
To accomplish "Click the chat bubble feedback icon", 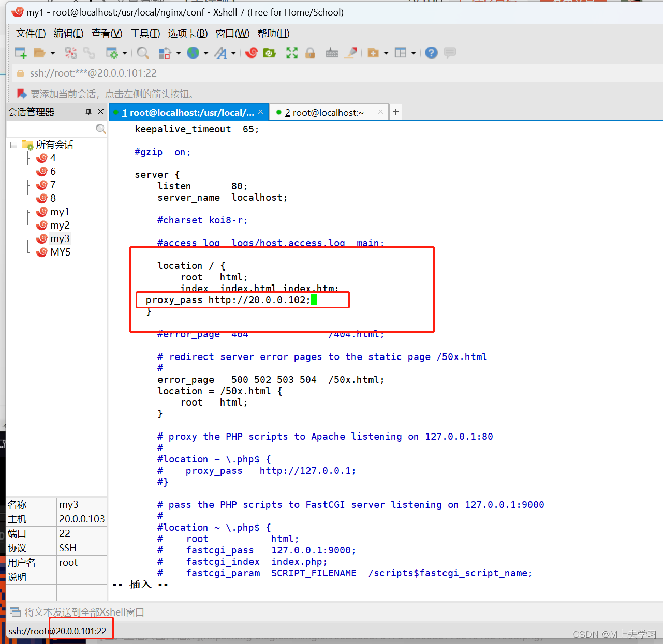I will [x=450, y=53].
